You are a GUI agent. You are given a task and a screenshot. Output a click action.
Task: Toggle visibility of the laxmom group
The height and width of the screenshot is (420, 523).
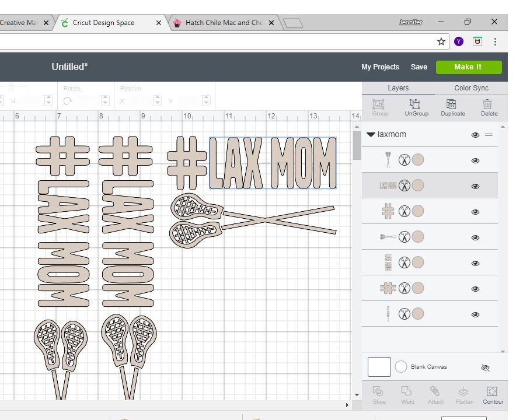point(475,134)
